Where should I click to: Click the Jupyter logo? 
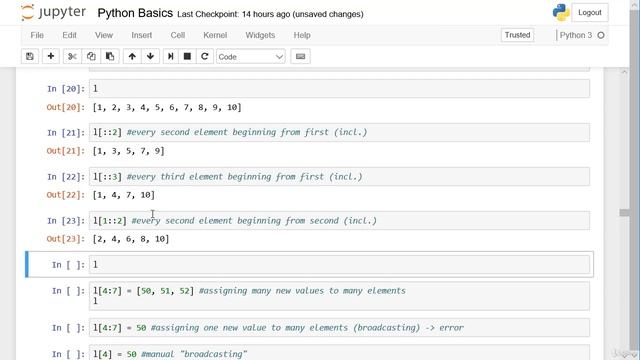coord(53,13)
